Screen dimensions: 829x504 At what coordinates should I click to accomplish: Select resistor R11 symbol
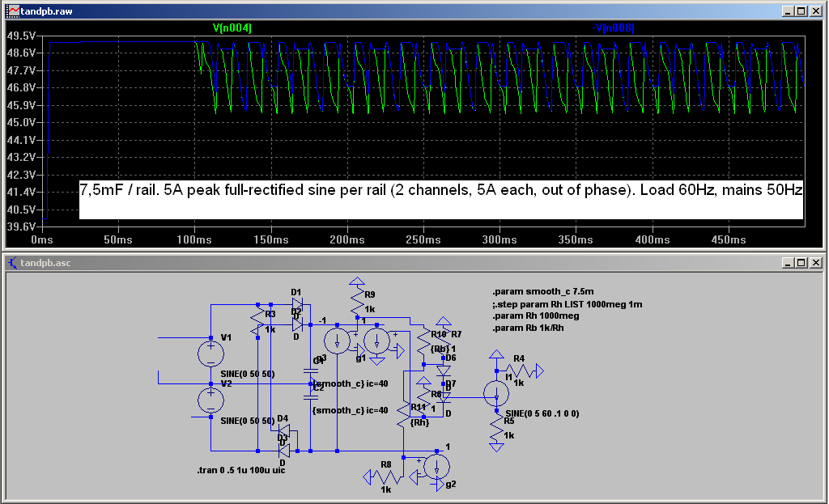point(403,415)
